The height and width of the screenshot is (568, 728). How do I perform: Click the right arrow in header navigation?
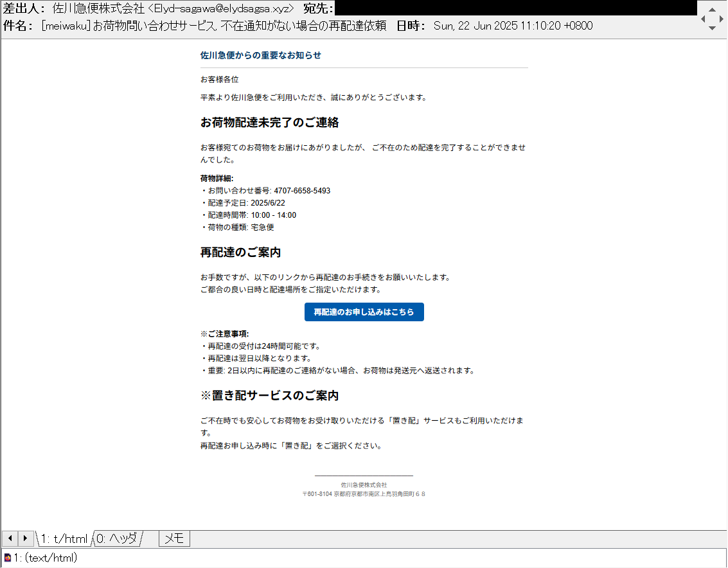(721, 19)
